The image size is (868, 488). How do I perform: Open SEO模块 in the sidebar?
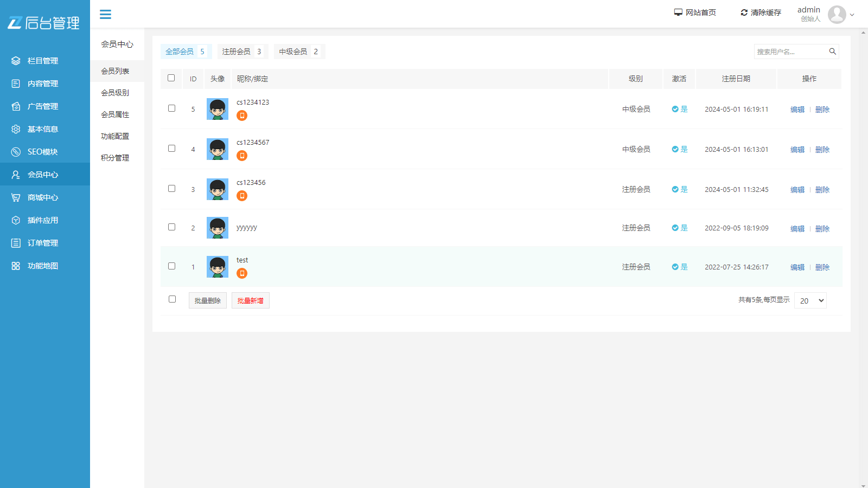pos(42,152)
